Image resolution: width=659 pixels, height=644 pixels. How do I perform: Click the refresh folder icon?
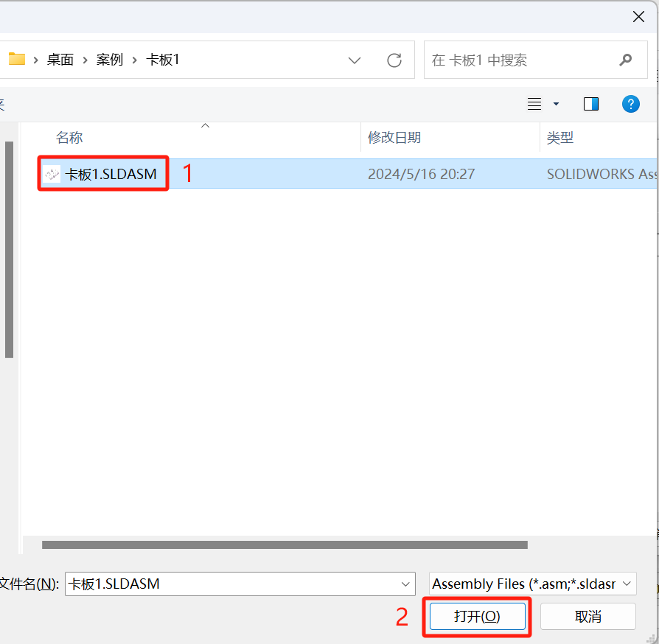pos(394,60)
